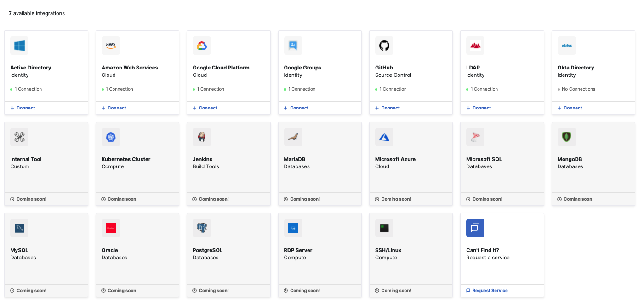This screenshot has height=304, width=644.
Task: Click the PostgreSQL card title
Action: click(x=208, y=250)
